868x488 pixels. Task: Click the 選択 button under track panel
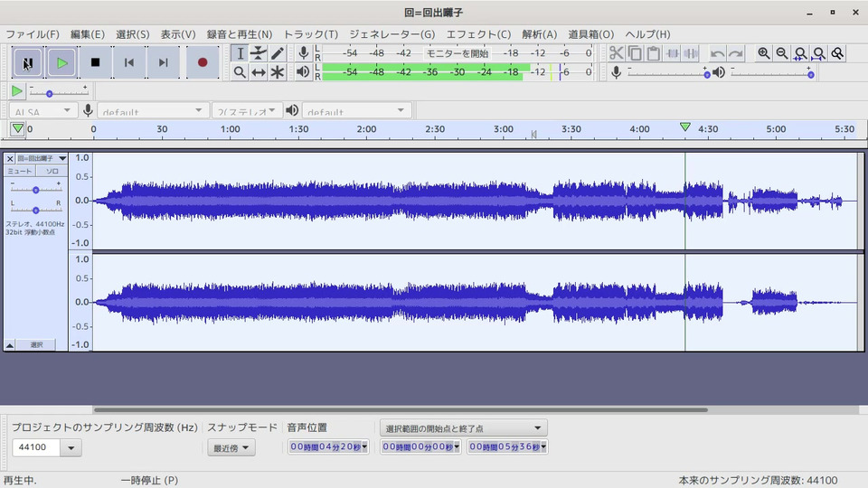(36, 345)
